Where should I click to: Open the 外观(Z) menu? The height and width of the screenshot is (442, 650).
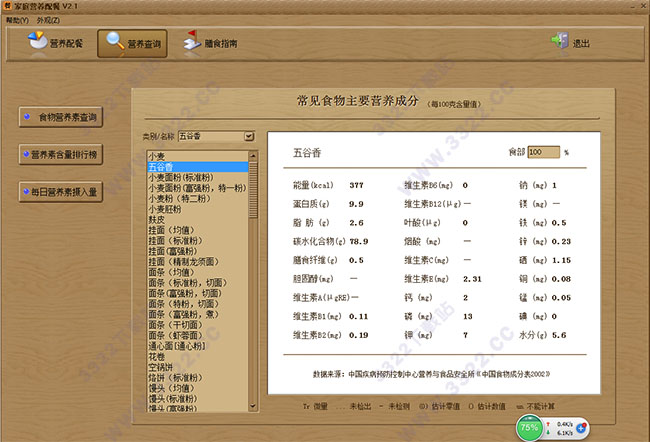point(48,20)
